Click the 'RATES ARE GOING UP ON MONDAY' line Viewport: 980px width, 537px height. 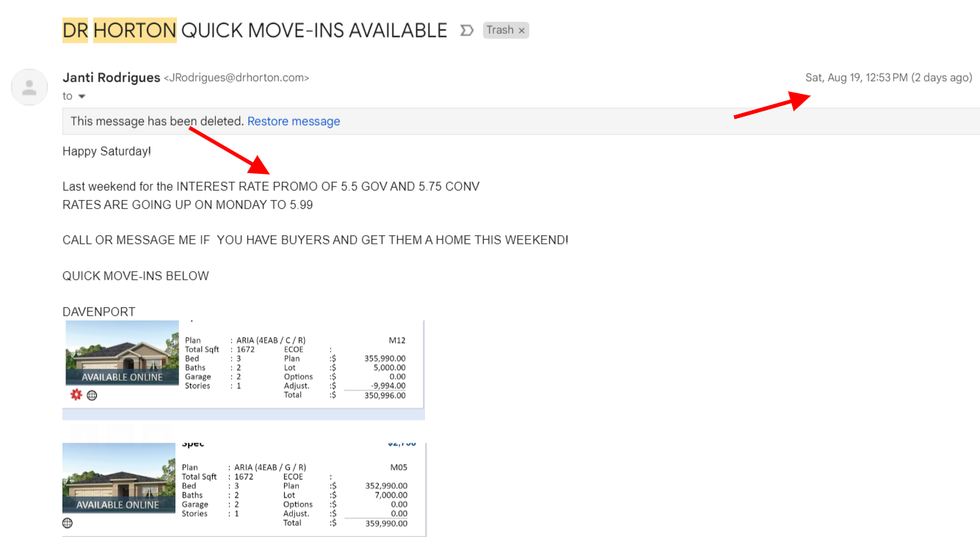pos(187,205)
